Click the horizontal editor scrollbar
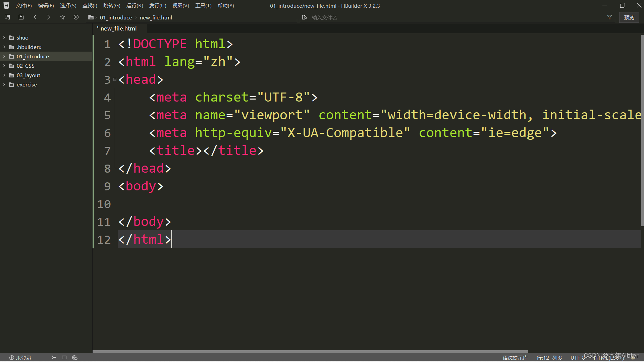Image resolution: width=644 pixels, height=362 pixels. click(310, 352)
